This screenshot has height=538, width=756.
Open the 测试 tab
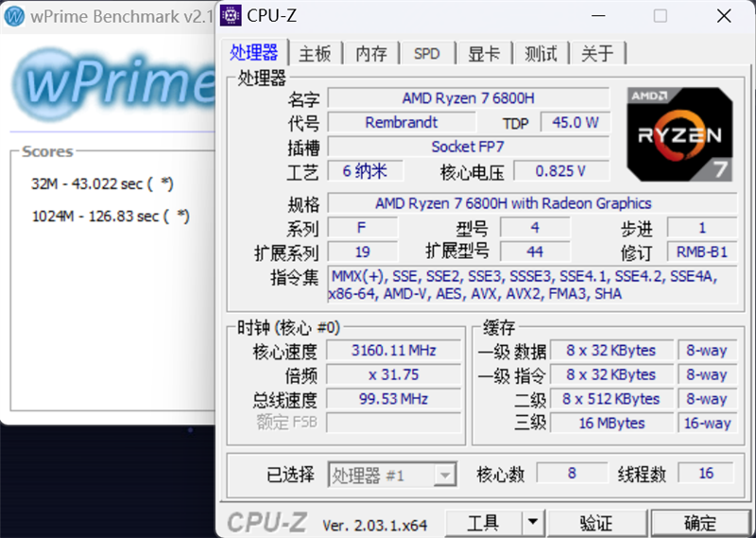click(x=541, y=53)
